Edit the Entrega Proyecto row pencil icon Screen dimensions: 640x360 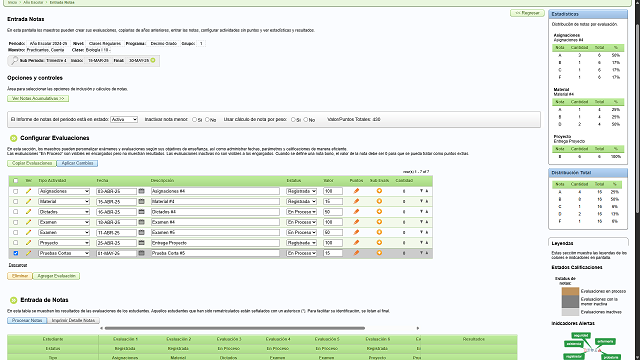click(x=28, y=243)
